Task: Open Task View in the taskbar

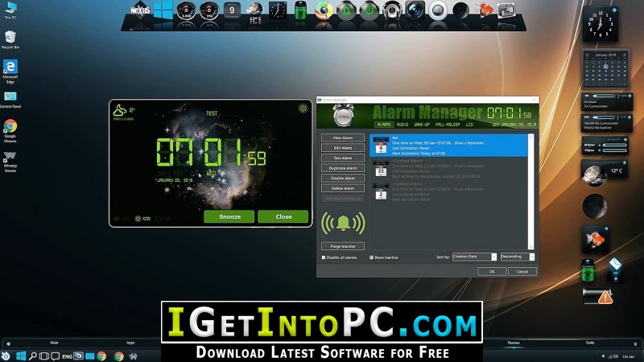Action: 44,356
